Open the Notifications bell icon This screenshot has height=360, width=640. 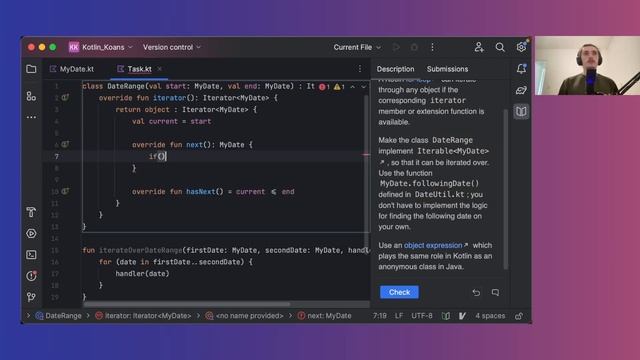click(521, 69)
